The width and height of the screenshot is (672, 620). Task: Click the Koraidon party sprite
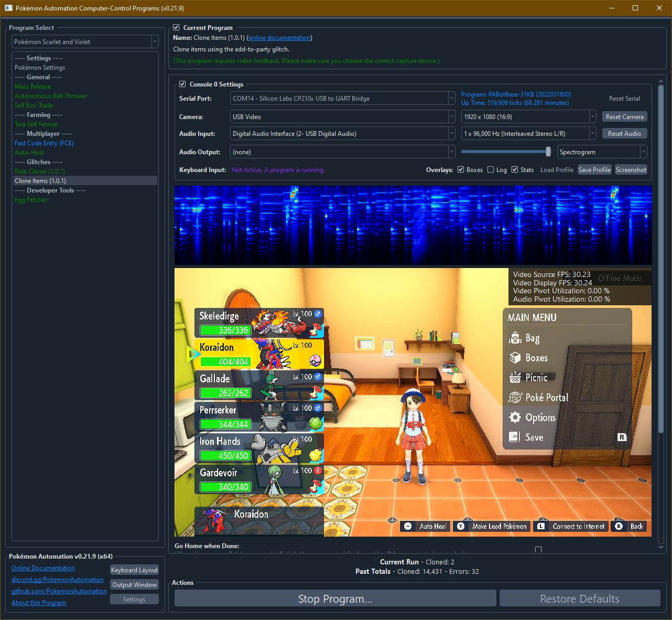click(x=274, y=353)
